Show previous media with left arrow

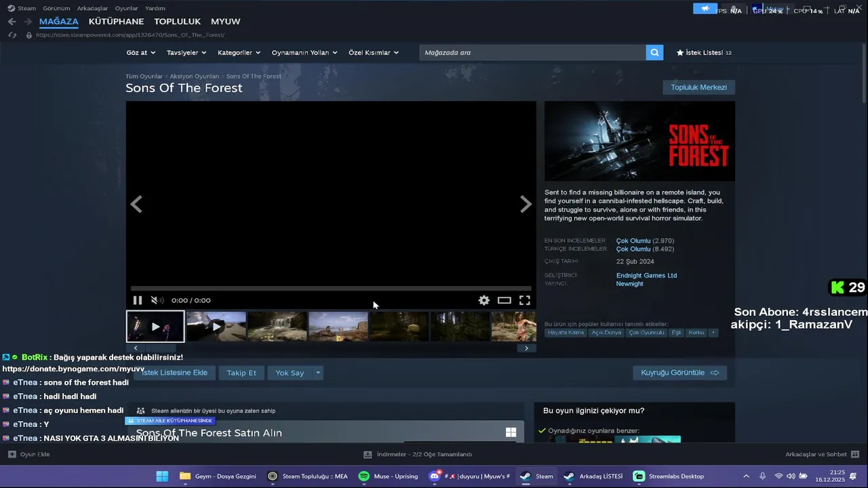click(x=136, y=204)
